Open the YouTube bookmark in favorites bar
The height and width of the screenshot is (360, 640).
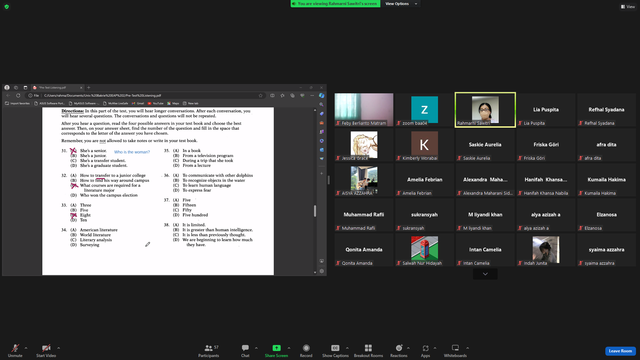click(156, 103)
